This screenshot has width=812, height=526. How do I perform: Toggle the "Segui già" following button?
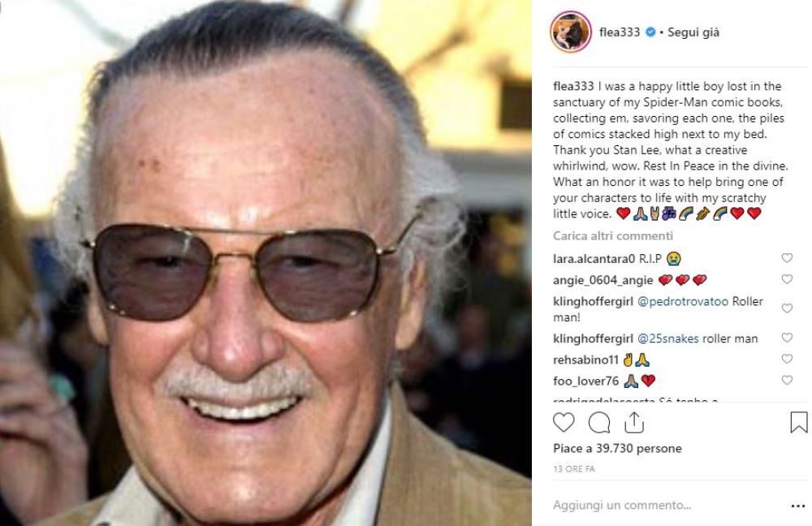click(x=693, y=33)
